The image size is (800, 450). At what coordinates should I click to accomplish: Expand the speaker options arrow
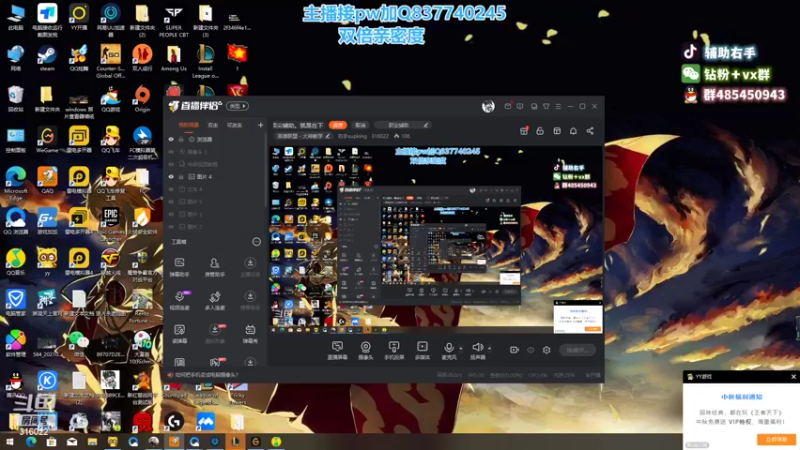(489, 349)
